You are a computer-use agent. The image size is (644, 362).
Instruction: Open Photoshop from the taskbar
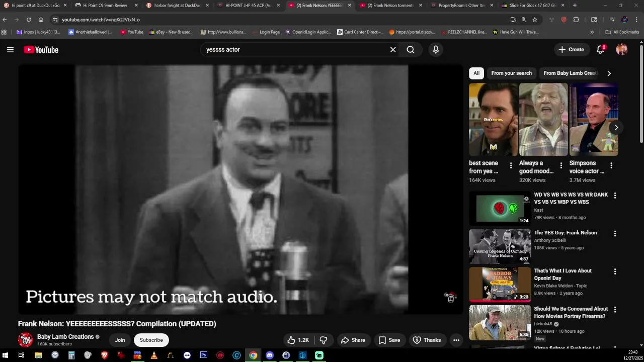click(x=203, y=355)
